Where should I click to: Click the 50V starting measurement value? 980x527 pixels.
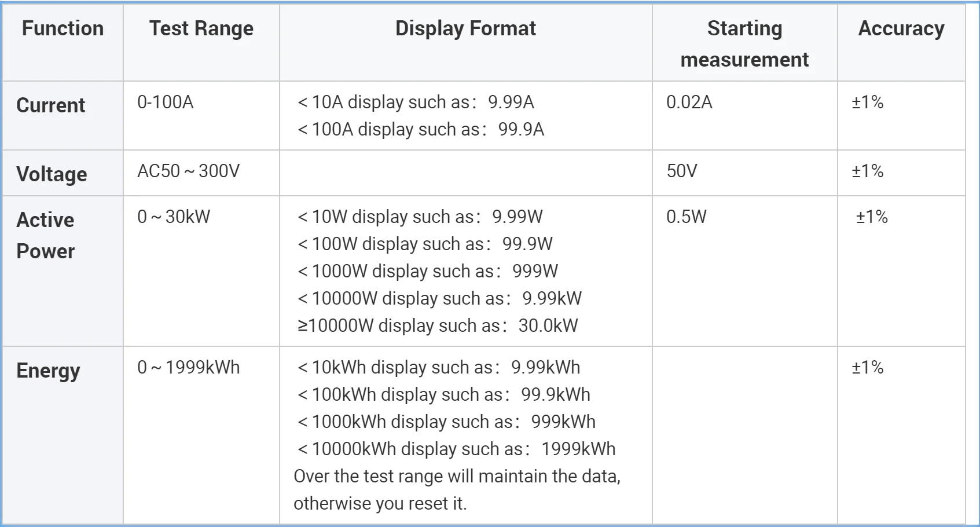682,171
